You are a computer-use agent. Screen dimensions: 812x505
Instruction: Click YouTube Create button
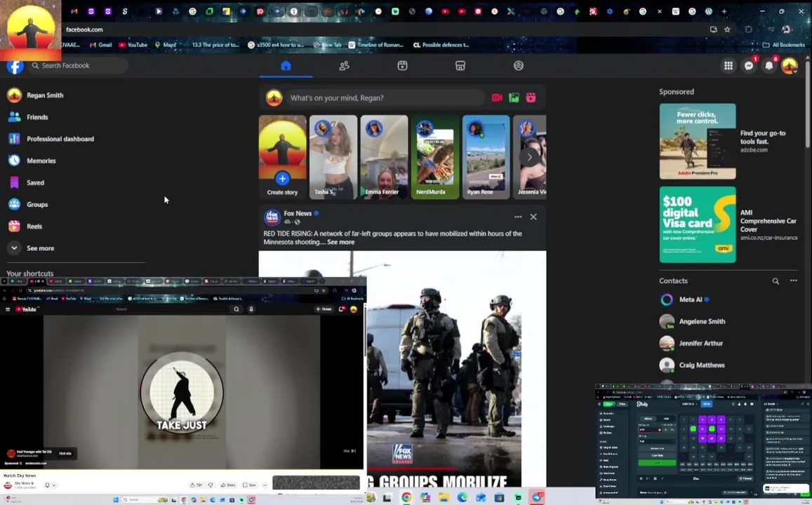pyautogui.click(x=324, y=309)
